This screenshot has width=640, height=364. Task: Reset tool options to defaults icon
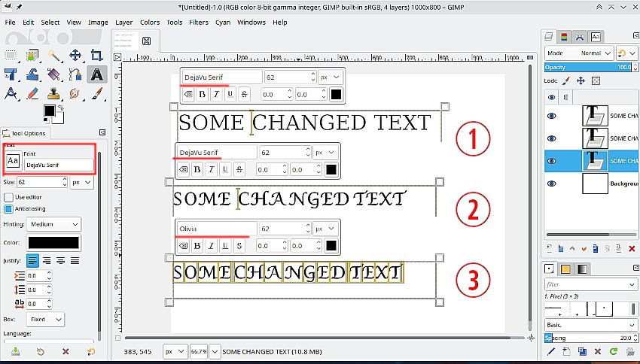[x=91, y=351]
